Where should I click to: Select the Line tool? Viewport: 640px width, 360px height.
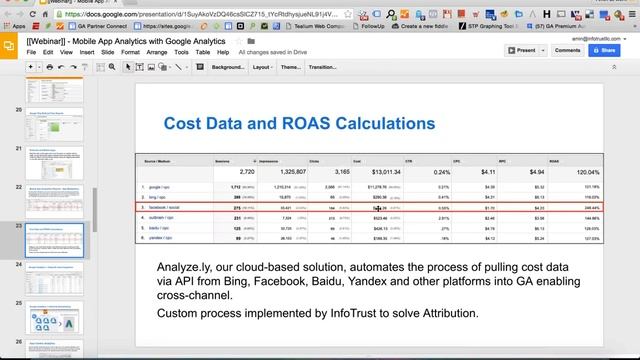tap(179, 67)
